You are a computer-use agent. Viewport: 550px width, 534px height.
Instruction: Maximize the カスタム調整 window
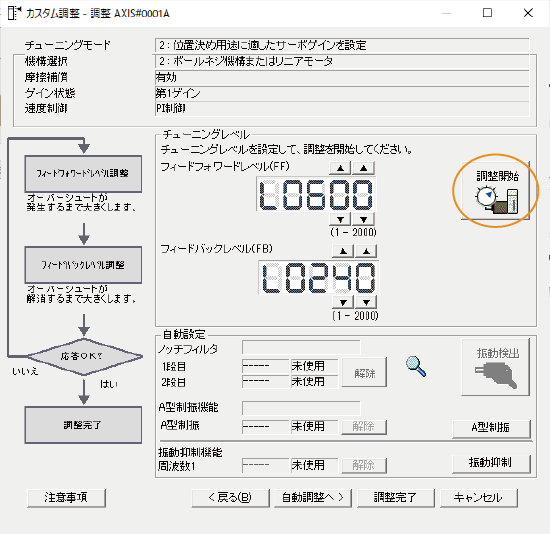coord(487,13)
